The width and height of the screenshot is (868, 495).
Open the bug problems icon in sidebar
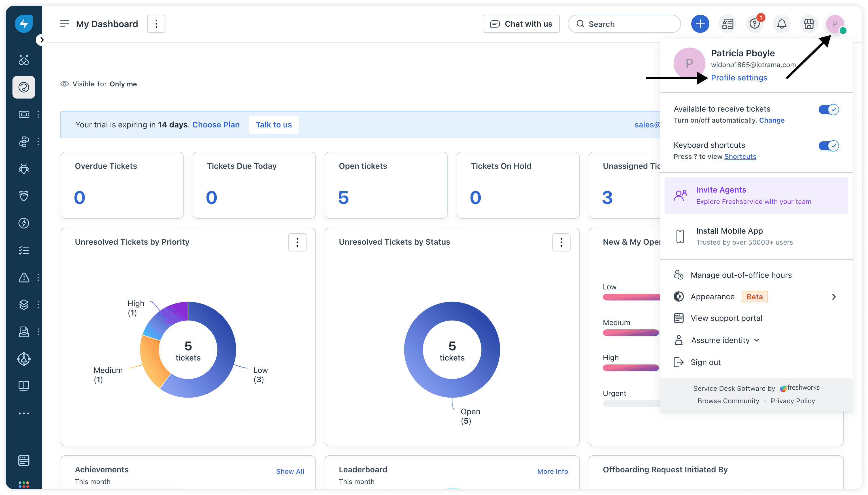coord(24,168)
